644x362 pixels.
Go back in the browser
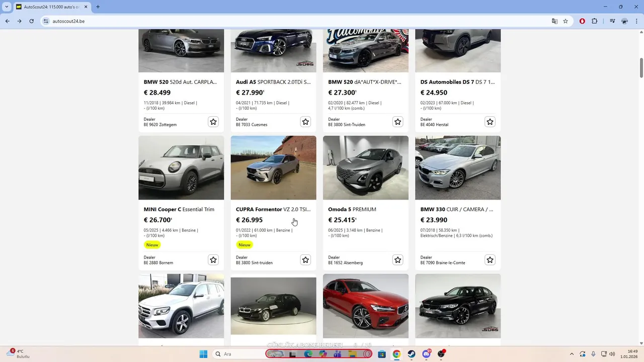pyautogui.click(x=7, y=21)
